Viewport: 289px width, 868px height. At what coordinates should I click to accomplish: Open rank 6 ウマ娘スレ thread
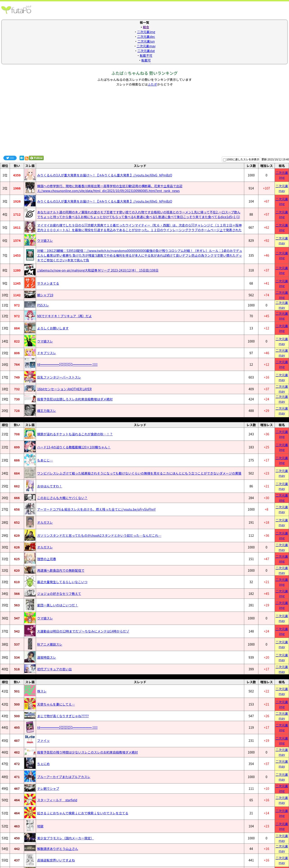[45, 241]
